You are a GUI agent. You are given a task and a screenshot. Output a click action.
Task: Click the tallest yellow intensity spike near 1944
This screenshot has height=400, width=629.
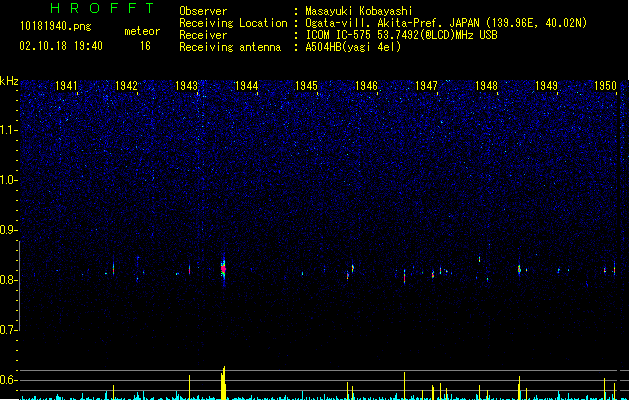point(224,383)
